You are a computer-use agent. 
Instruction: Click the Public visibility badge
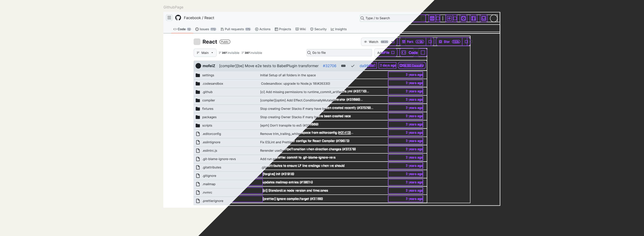coord(225,42)
